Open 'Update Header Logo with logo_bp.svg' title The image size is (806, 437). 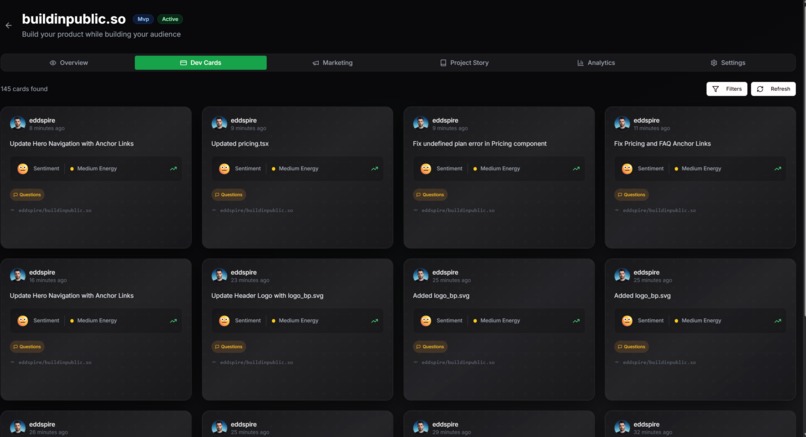(267, 296)
